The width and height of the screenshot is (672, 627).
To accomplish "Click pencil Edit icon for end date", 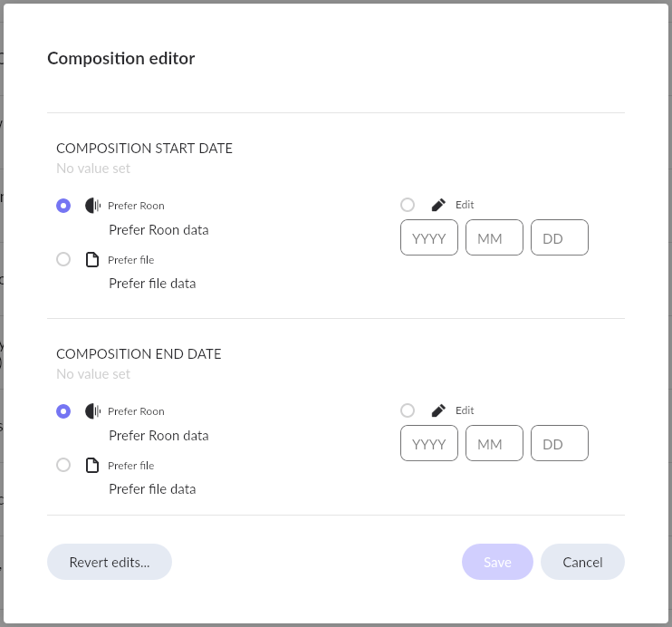I will [x=438, y=410].
